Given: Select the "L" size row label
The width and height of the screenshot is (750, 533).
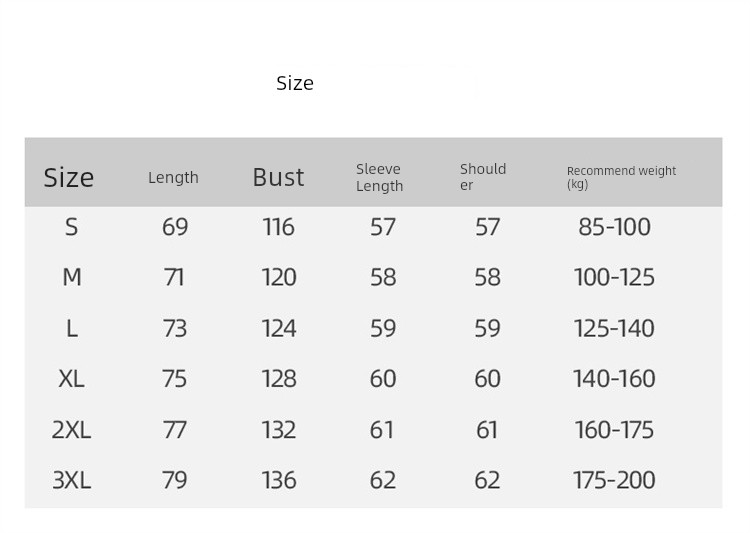Looking at the screenshot, I should (x=71, y=328).
